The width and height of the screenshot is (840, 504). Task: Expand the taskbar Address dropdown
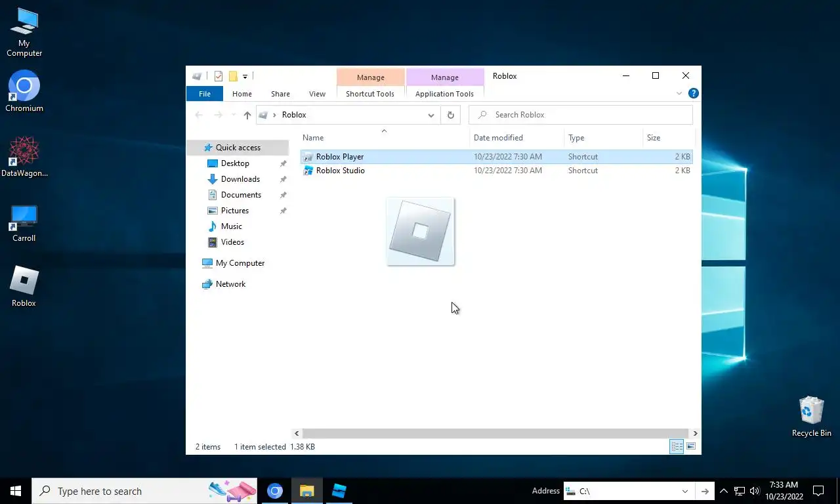[684, 491]
